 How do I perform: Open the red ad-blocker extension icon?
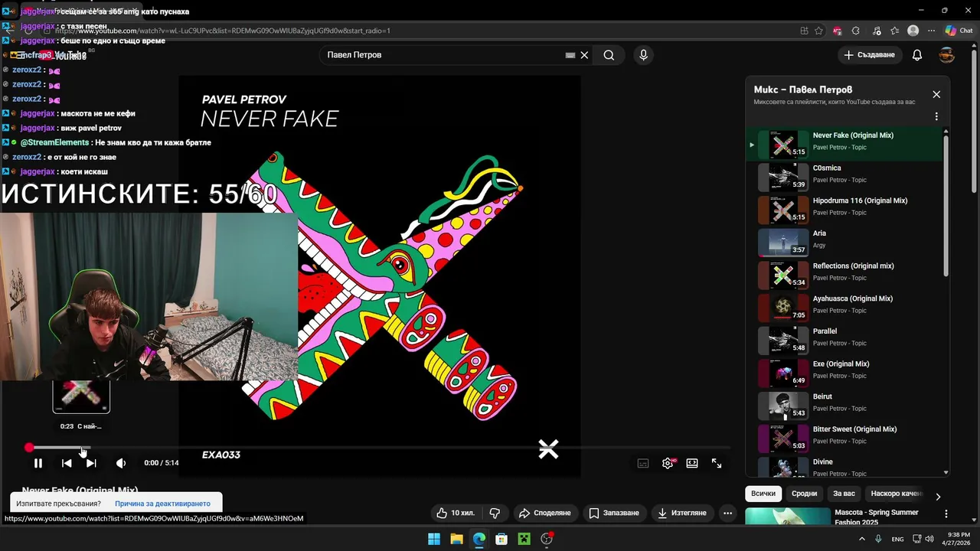click(837, 31)
